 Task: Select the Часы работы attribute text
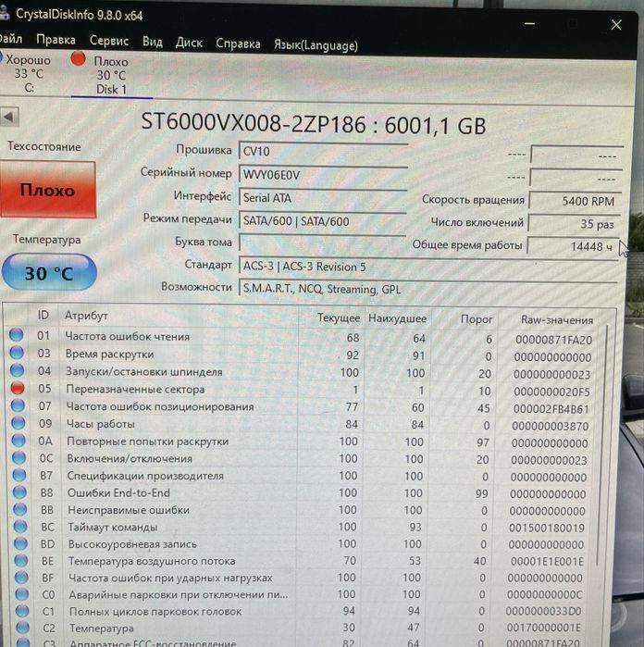pyautogui.click(x=101, y=424)
